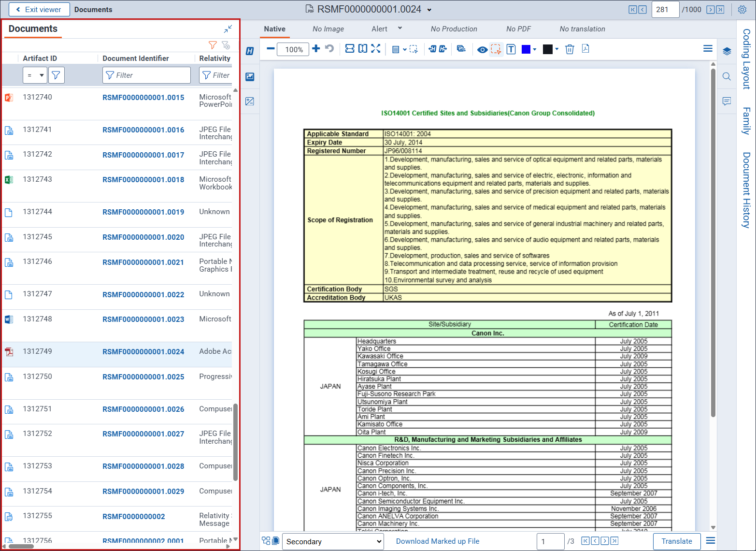Click the full-screen expand arrows icon

click(x=376, y=49)
